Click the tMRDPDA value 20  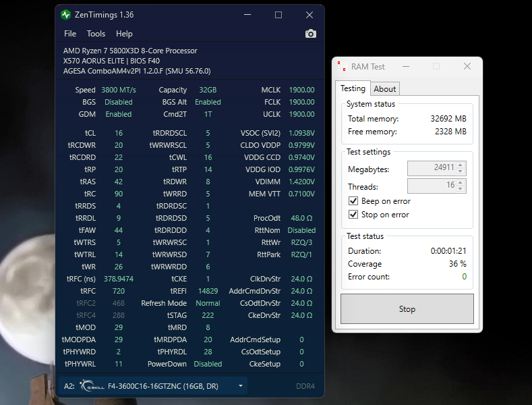click(x=208, y=340)
